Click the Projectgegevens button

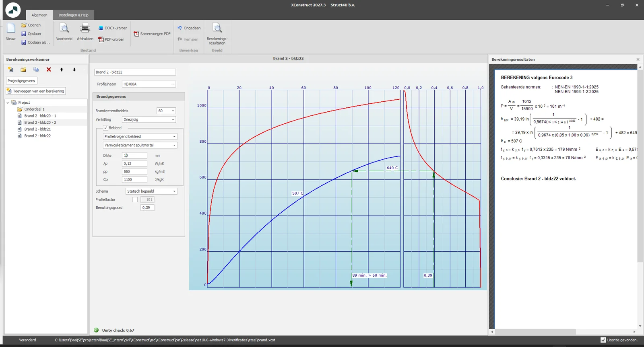point(21,81)
